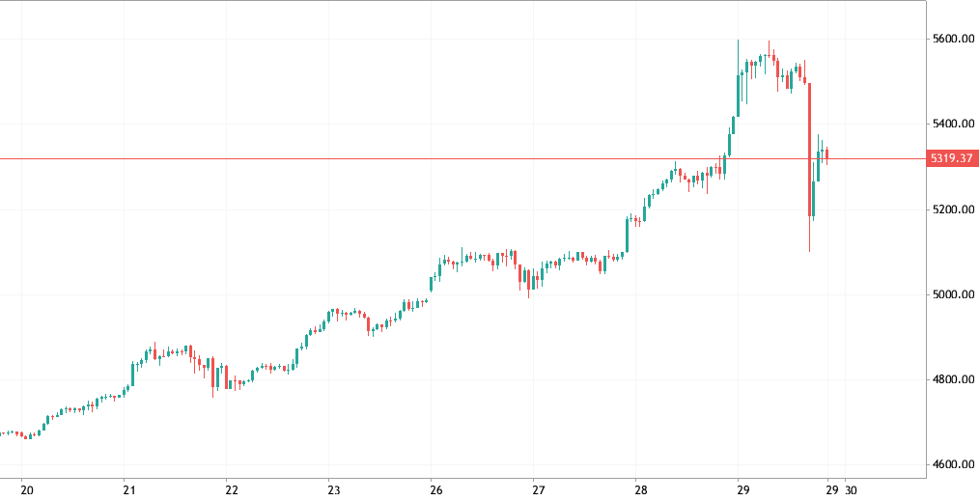
Task: Click date label 20 on time axis
Action: coord(26,488)
